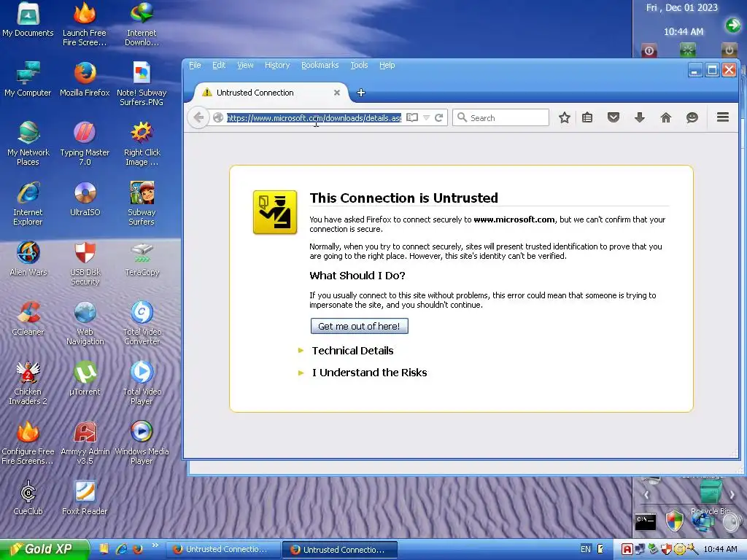This screenshot has height=560, width=747.
Task: Select the Typing Master 7.0 desktop icon
Action: tap(85, 144)
